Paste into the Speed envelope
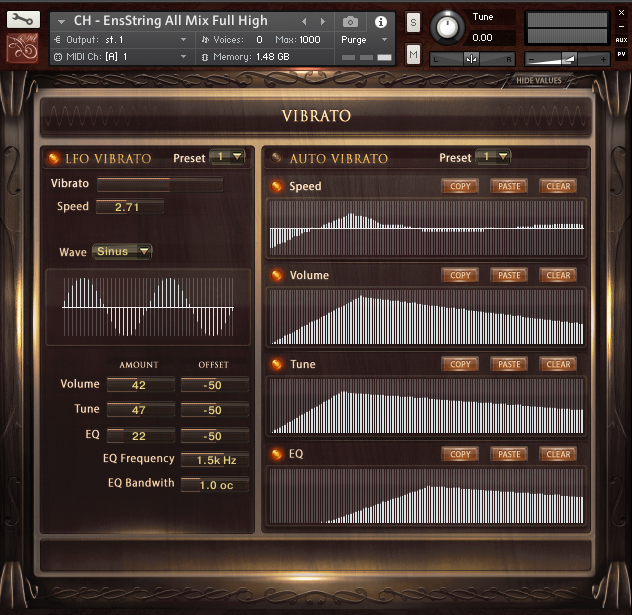Screen dimensions: 632x615 click(509, 186)
